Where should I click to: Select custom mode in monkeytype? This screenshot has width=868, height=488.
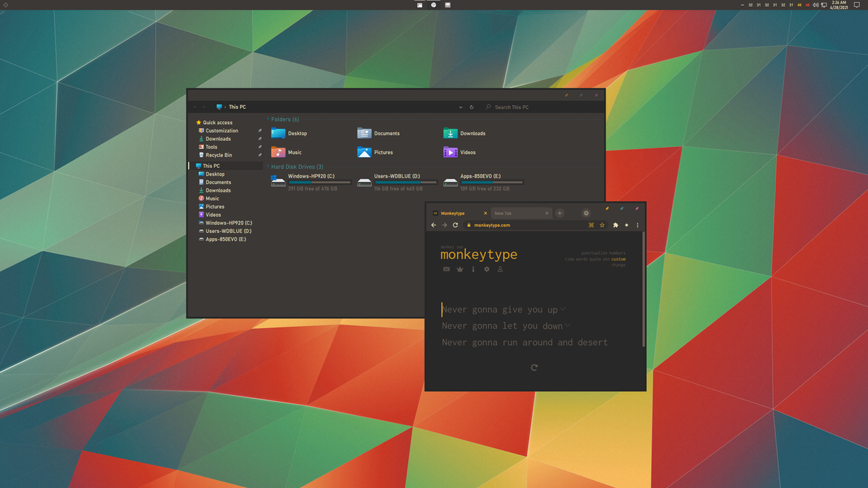618,259
